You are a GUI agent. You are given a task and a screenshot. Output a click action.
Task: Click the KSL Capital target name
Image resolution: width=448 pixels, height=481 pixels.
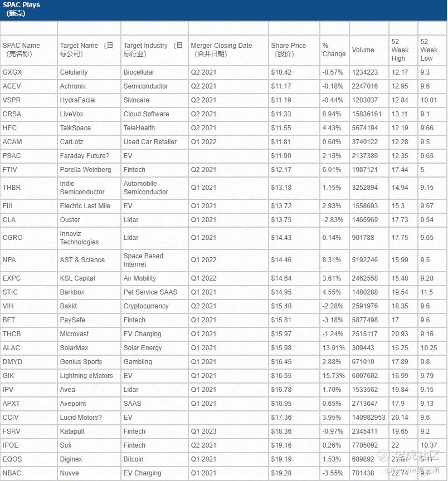[x=77, y=278]
